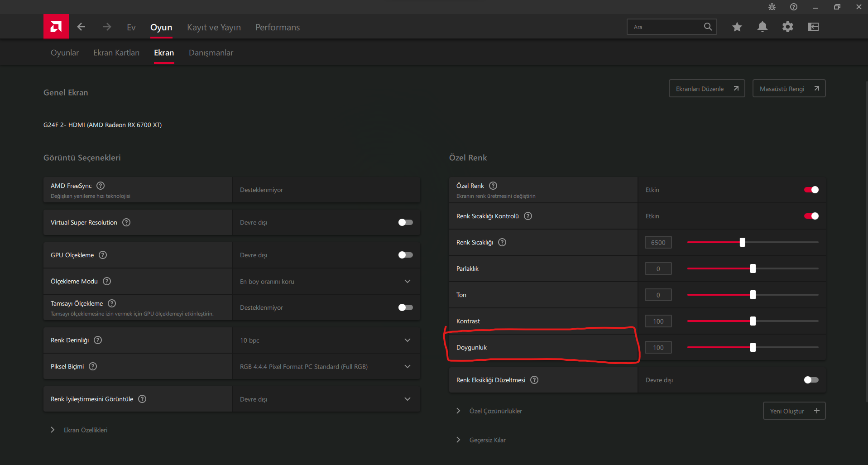This screenshot has width=868, height=465.
Task: Expand the Özel Çözünürlükler section
Action: 458,411
